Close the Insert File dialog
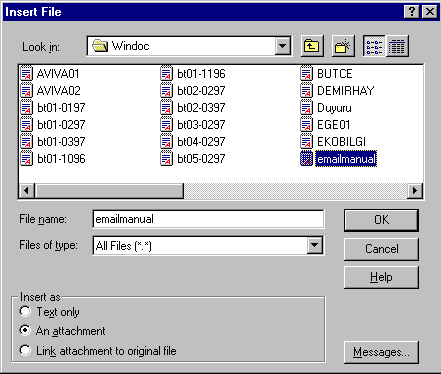 click(x=430, y=12)
